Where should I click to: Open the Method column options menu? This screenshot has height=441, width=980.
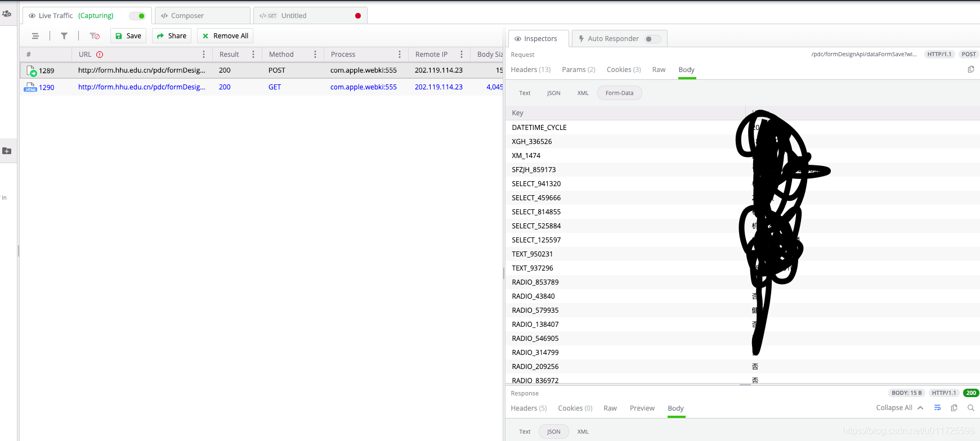click(x=315, y=55)
